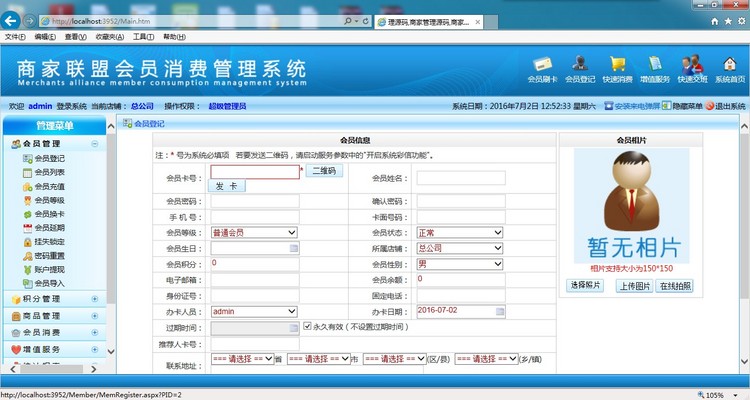Click the sidebar horizontal scrollbar right arrow
The height and width of the screenshot is (400, 750).
94,369
